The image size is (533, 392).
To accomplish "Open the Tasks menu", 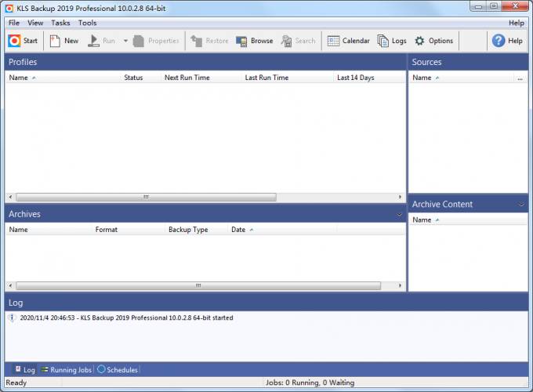I will [x=60, y=23].
